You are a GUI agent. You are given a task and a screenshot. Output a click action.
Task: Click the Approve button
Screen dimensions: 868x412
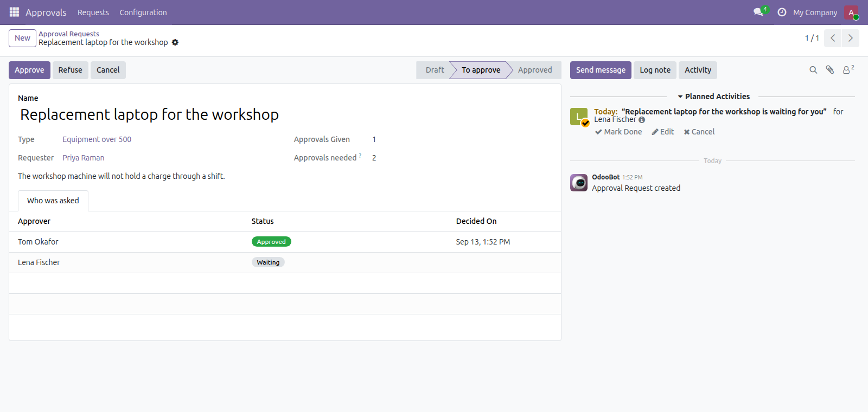pos(29,70)
